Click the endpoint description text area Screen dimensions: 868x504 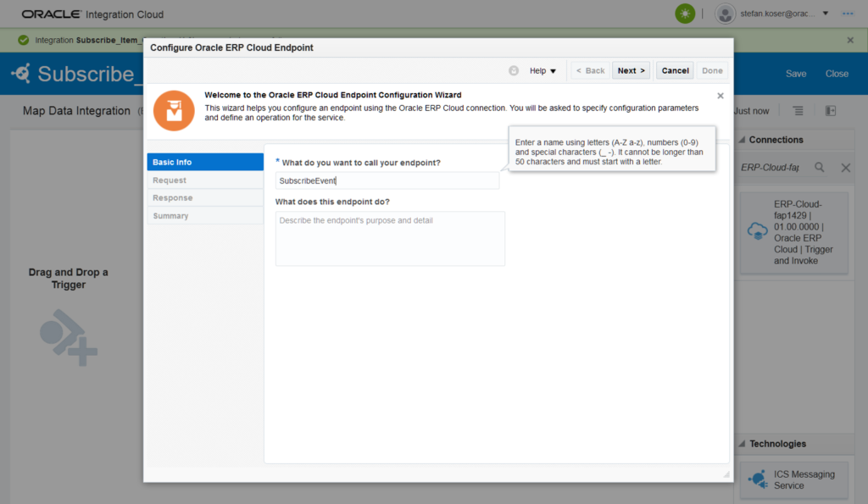(x=390, y=237)
